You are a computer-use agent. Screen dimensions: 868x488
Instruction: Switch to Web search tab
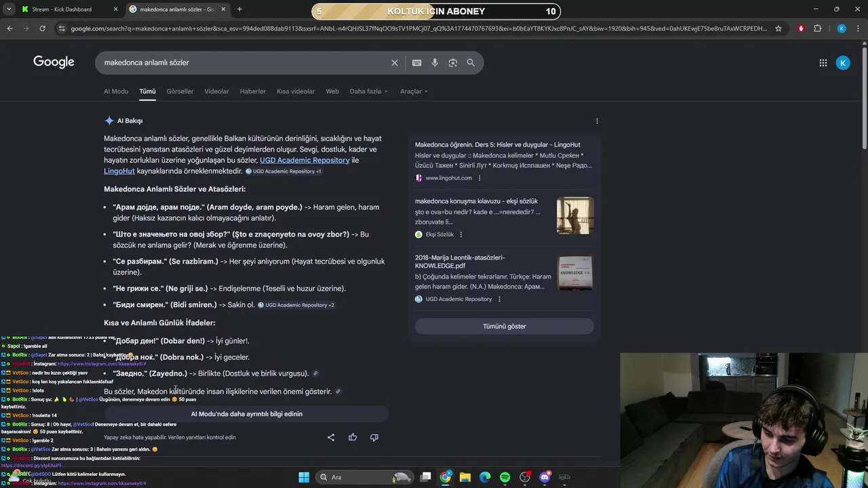pos(332,91)
